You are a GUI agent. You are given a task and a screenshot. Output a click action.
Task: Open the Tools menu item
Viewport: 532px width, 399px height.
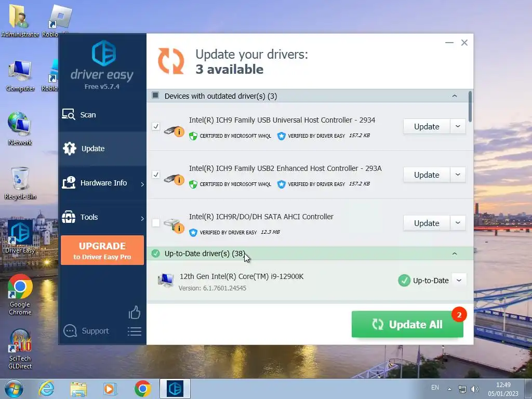tap(102, 217)
